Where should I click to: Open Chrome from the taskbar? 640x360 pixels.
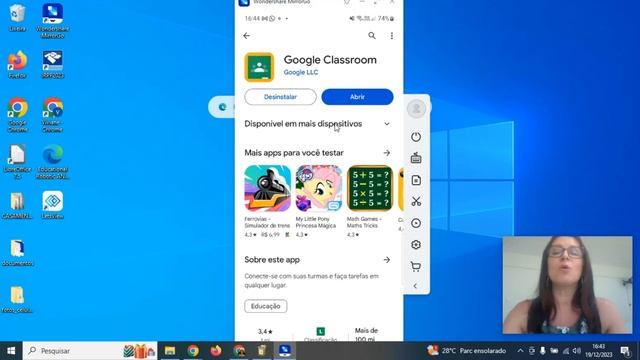tap(193, 351)
